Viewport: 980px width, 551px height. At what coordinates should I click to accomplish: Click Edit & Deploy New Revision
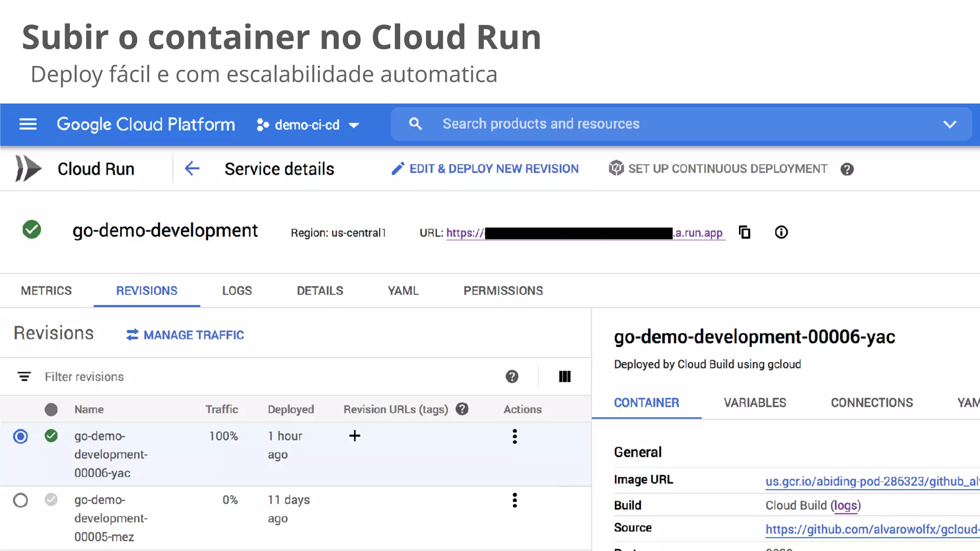485,169
